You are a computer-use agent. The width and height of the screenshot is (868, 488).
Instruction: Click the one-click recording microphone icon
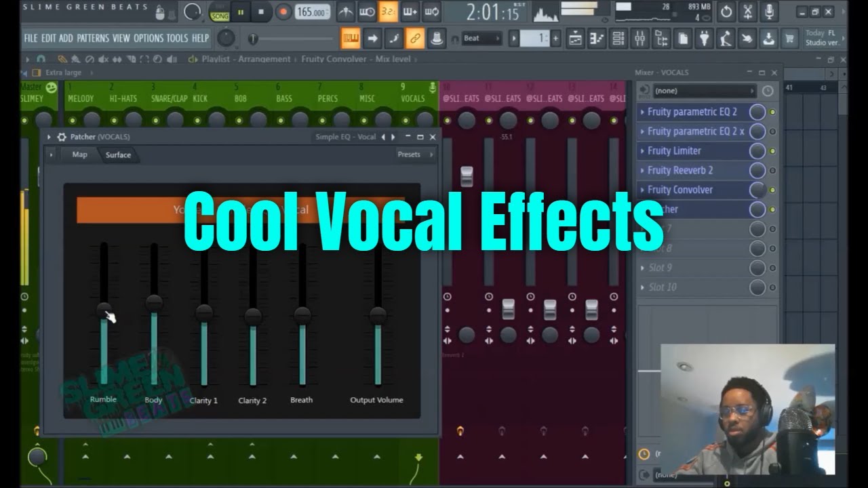[x=769, y=11]
